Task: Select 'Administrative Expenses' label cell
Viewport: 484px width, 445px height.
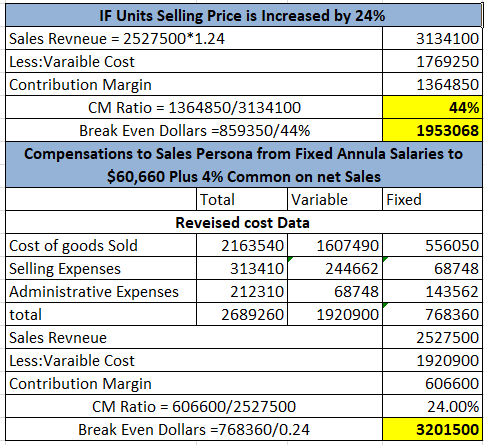Action: click(x=101, y=291)
